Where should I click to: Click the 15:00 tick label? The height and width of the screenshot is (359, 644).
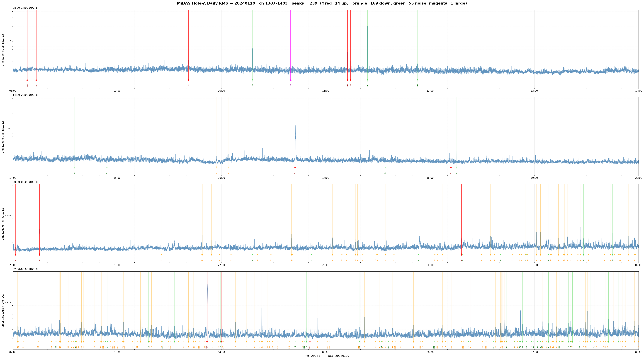point(117,178)
